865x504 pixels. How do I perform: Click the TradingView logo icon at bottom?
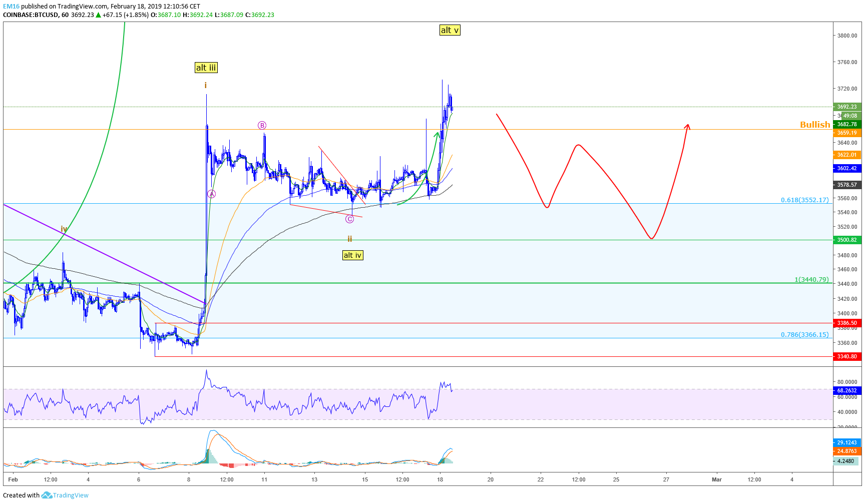tap(47, 495)
